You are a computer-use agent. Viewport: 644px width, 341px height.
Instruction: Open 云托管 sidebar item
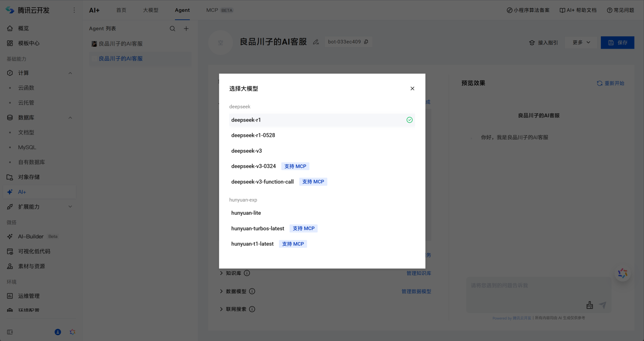[x=26, y=103]
